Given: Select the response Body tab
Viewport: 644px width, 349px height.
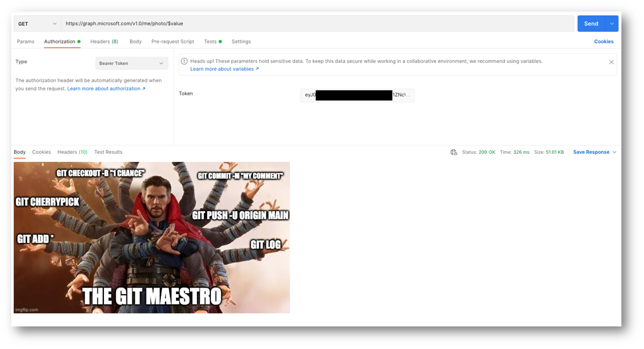Looking at the screenshot, I should tap(20, 152).
